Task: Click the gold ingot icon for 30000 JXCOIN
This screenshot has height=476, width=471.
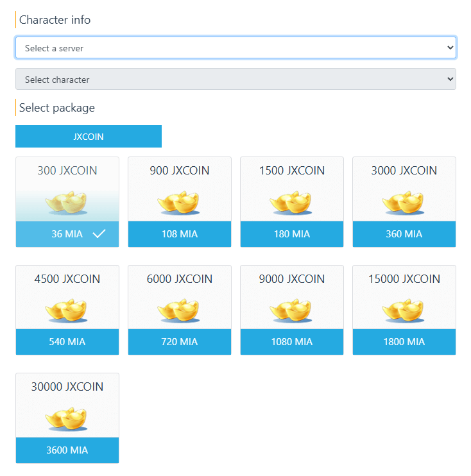Action: (67, 419)
